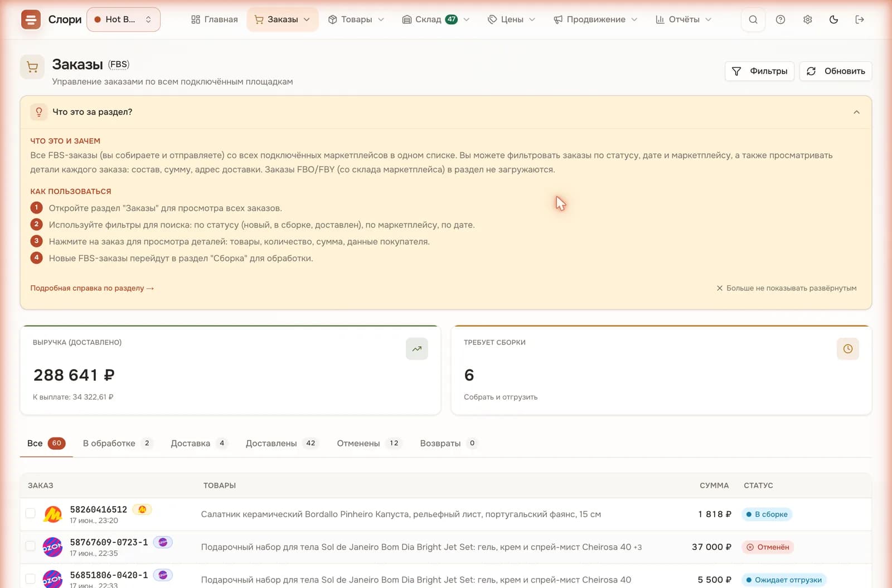Select the Отменены tab

click(369, 444)
